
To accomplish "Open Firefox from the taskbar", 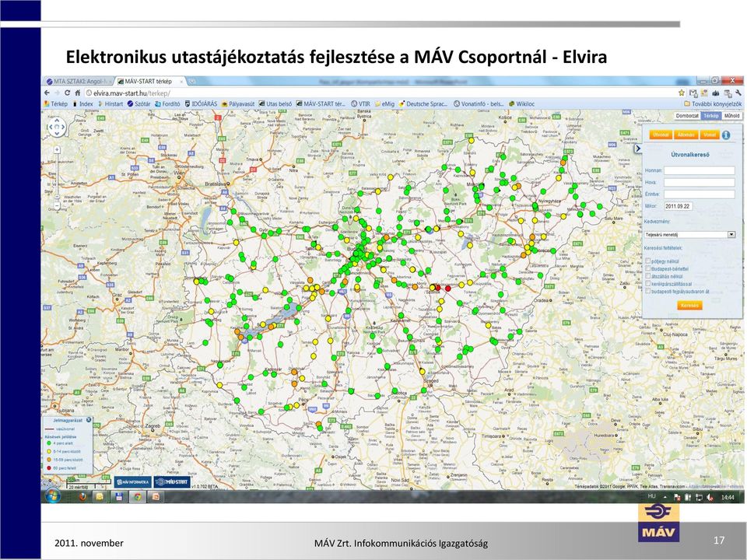I will [82, 497].
